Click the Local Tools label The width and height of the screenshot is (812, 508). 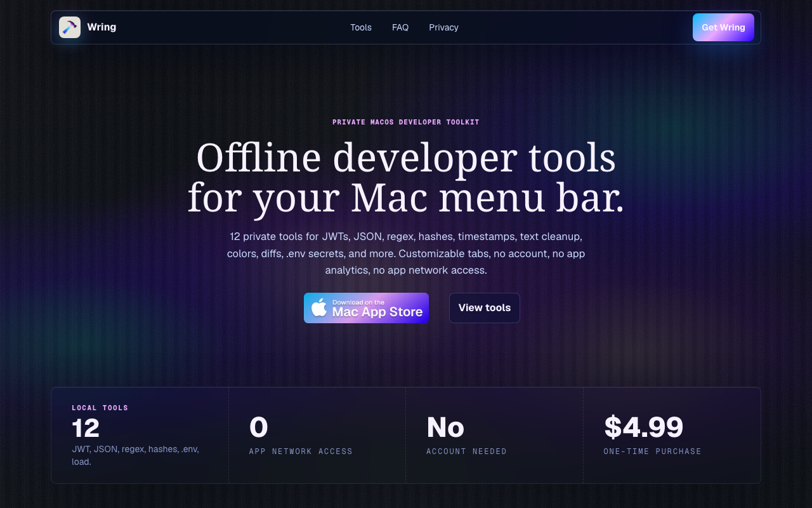coord(100,408)
